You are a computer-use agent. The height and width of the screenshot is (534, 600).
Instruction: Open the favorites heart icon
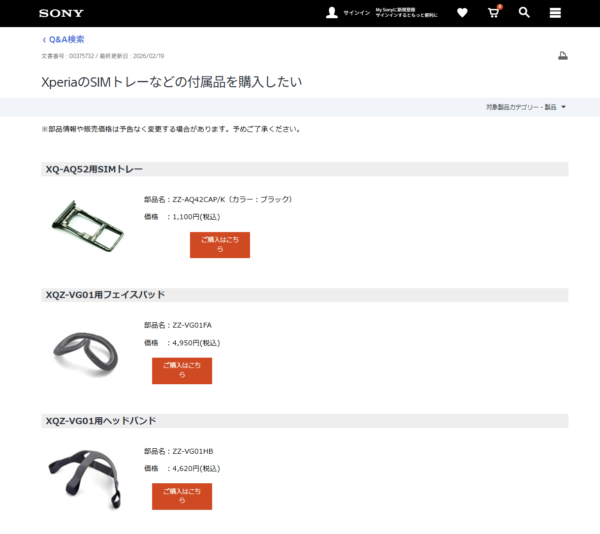[x=462, y=13]
